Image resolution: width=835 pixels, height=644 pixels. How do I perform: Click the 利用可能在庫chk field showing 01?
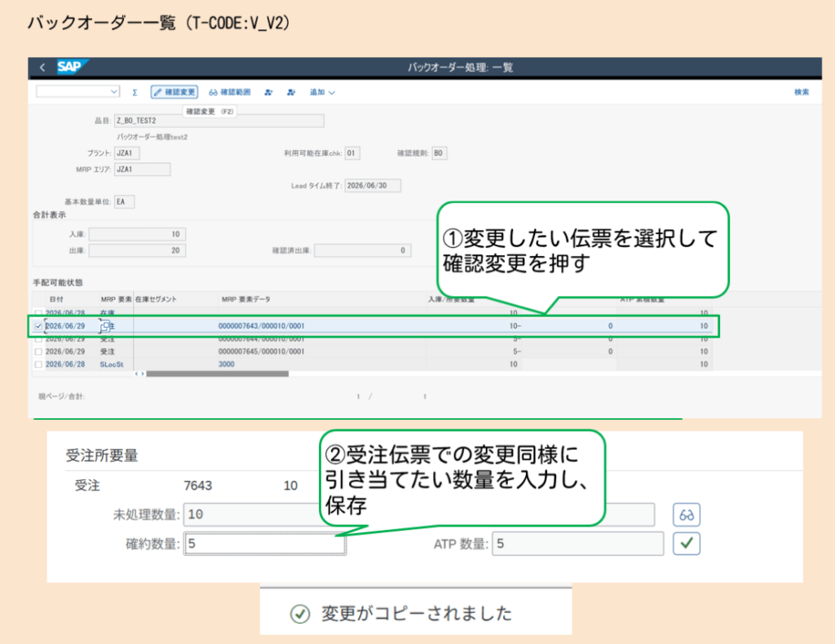[x=352, y=153]
